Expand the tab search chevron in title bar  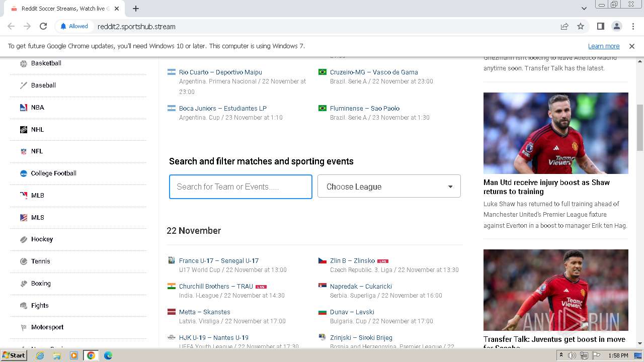[584, 9]
